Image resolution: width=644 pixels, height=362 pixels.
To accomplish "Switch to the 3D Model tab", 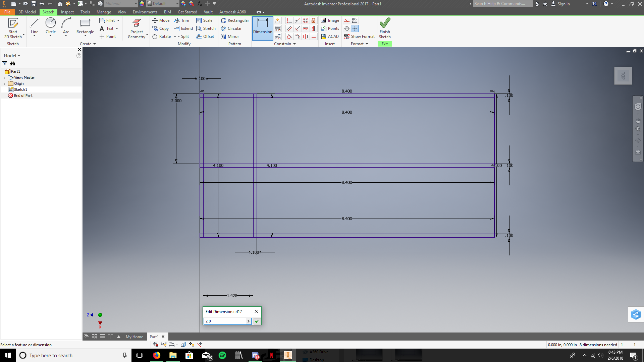I will tap(26, 12).
